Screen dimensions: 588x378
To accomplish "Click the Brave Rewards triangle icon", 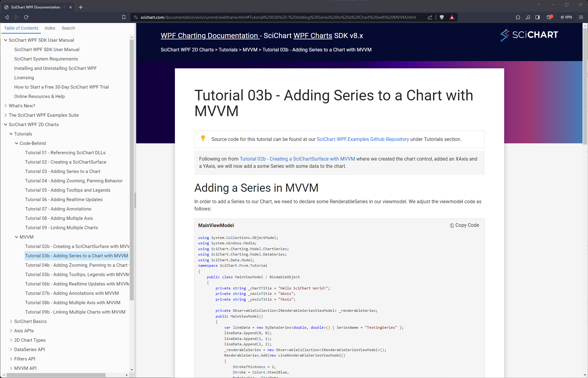I will (452, 17).
